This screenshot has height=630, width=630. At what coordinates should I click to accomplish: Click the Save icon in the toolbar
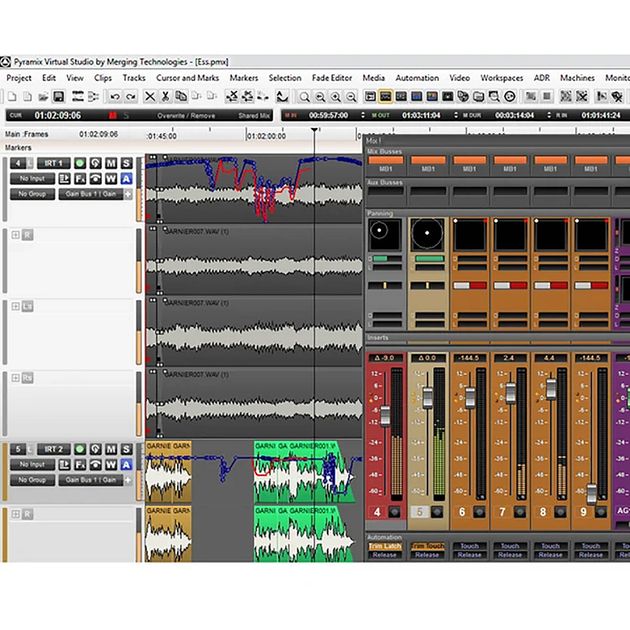[x=59, y=97]
